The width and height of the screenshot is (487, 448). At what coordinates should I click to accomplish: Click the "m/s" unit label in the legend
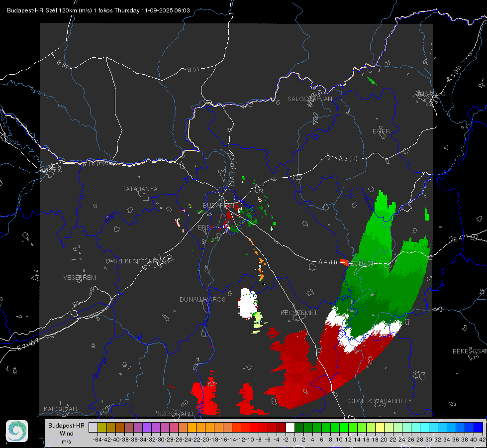point(67,442)
